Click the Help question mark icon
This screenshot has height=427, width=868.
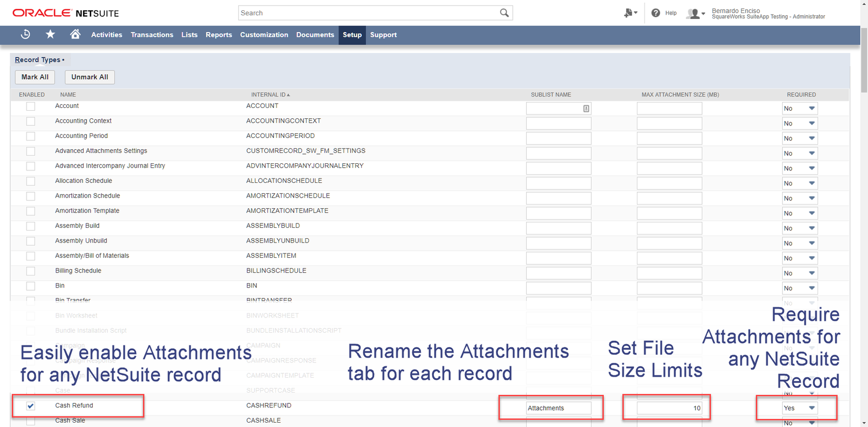click(x=656, y=13)
